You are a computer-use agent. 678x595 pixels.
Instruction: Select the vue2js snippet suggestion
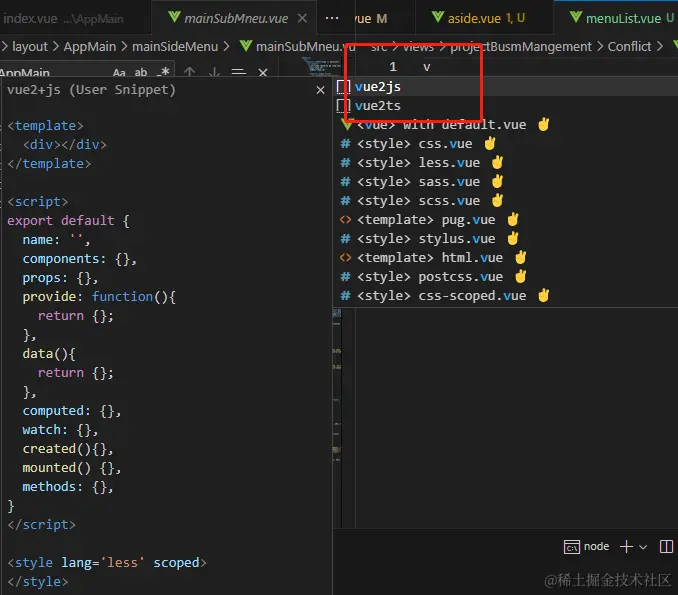pos(507,87)
